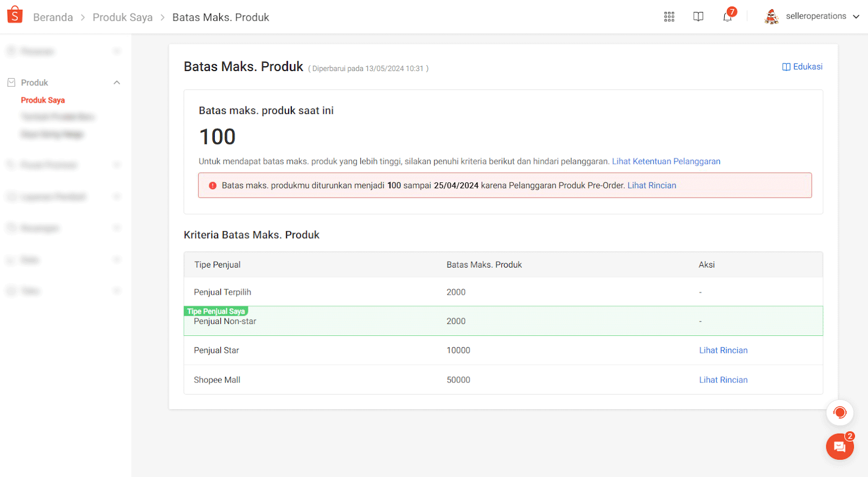The image size is (868, 477).
Task: Open the seller education book icon
Action: 698,17
